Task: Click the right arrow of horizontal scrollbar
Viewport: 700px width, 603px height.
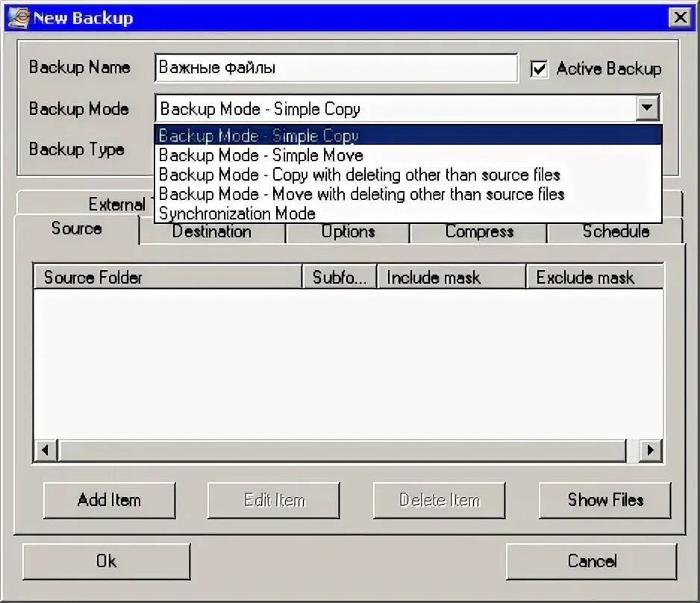Action: pos(651,450)
